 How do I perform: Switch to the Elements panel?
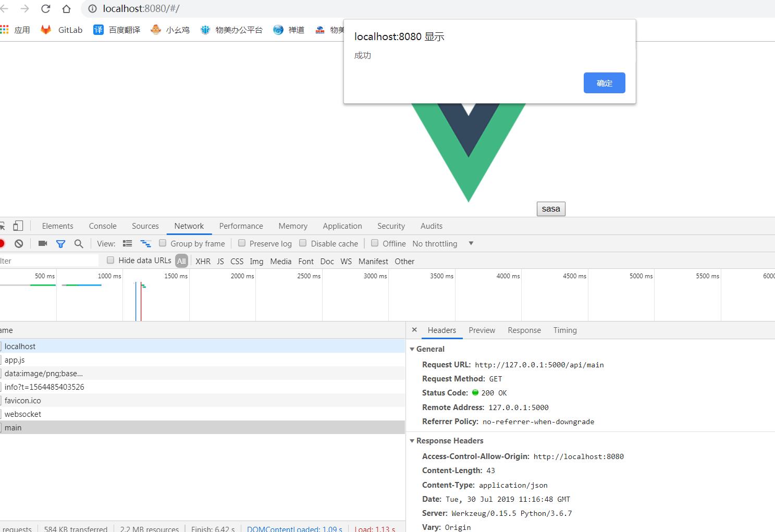(57, 226)
